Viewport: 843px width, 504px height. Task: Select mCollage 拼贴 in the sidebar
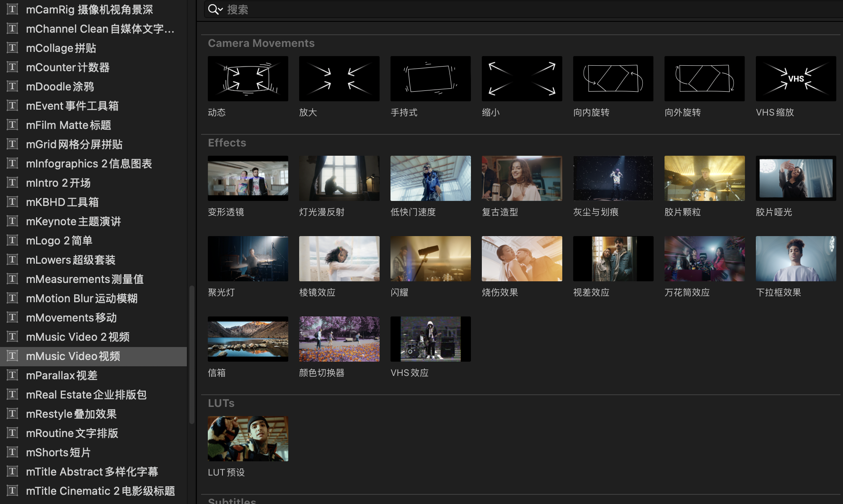93,48
